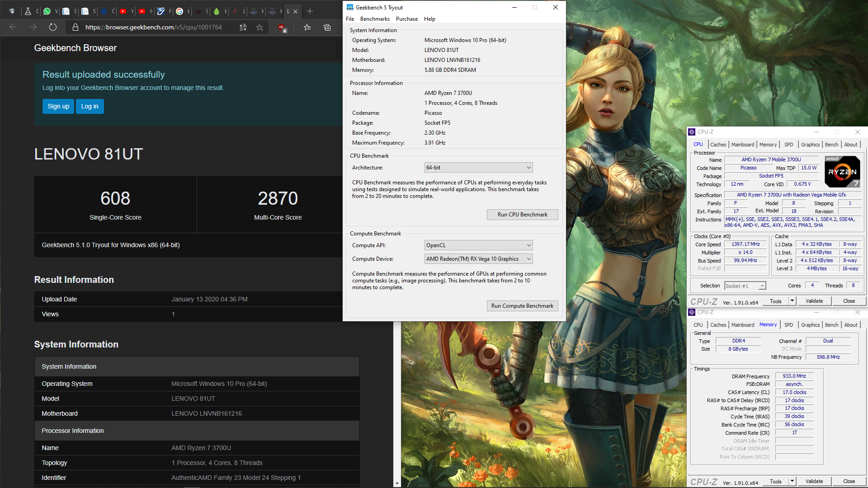Add this page to favorites star
868x488 pixels.
click(259, 27)
